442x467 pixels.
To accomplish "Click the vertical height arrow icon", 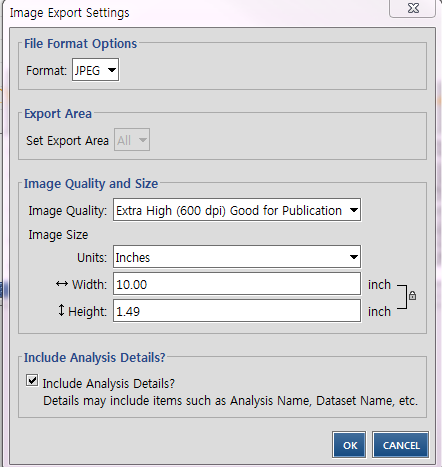I will (61, 310).
